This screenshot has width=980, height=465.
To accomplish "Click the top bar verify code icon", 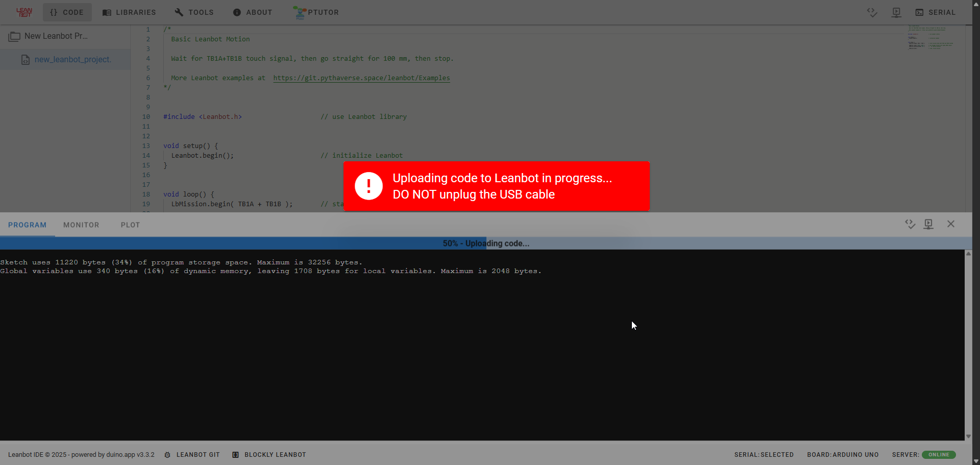I will (x=872, y=12).
